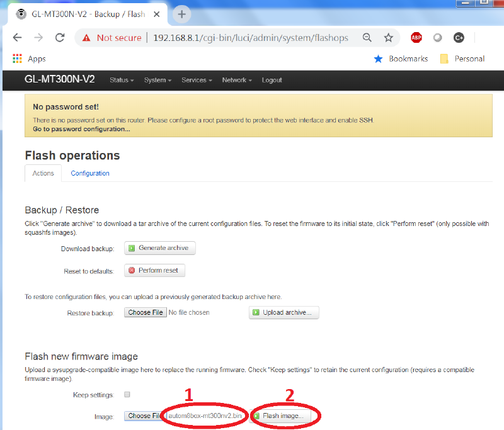
Task: Enable the Keep settings checkbox
Action: tap(127, 395)
